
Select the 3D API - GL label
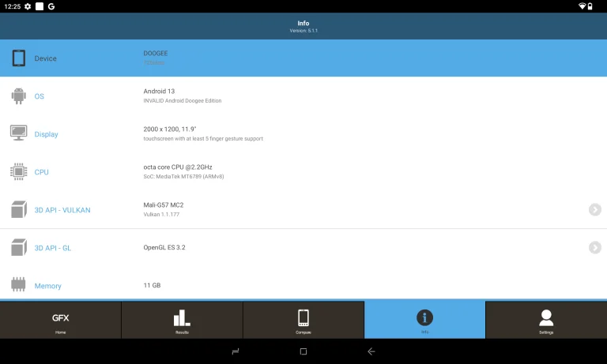[x=53, y=248]
